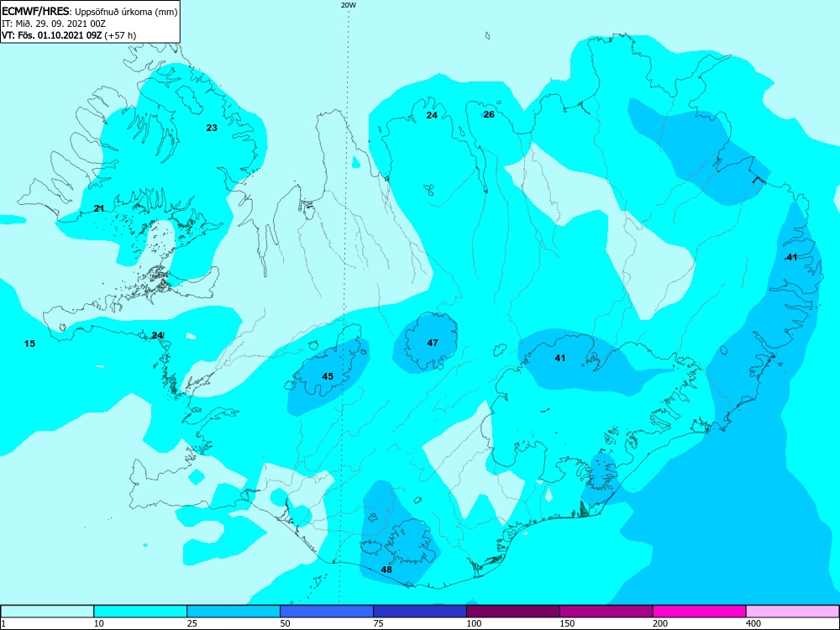Click the 23 value over the Westfjords
This screenshot has height=630, width=840.
pyautogui.click(x=213, y=128)
